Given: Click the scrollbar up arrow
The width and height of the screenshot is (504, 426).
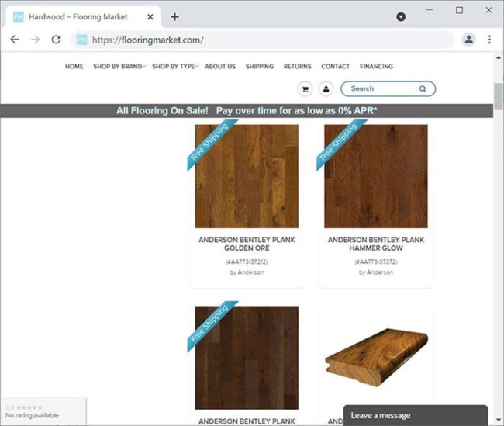Looking at the screenshot, I should [499, 57].
